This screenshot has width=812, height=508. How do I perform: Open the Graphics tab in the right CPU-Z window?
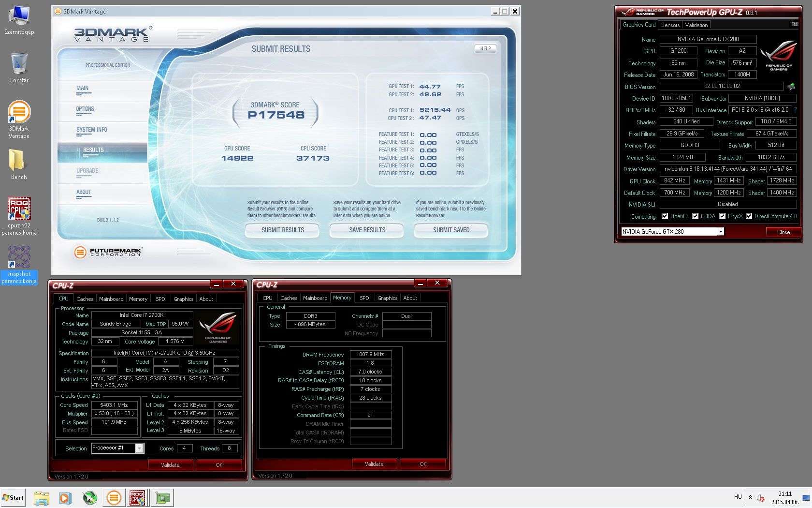(x=388, y=298)
